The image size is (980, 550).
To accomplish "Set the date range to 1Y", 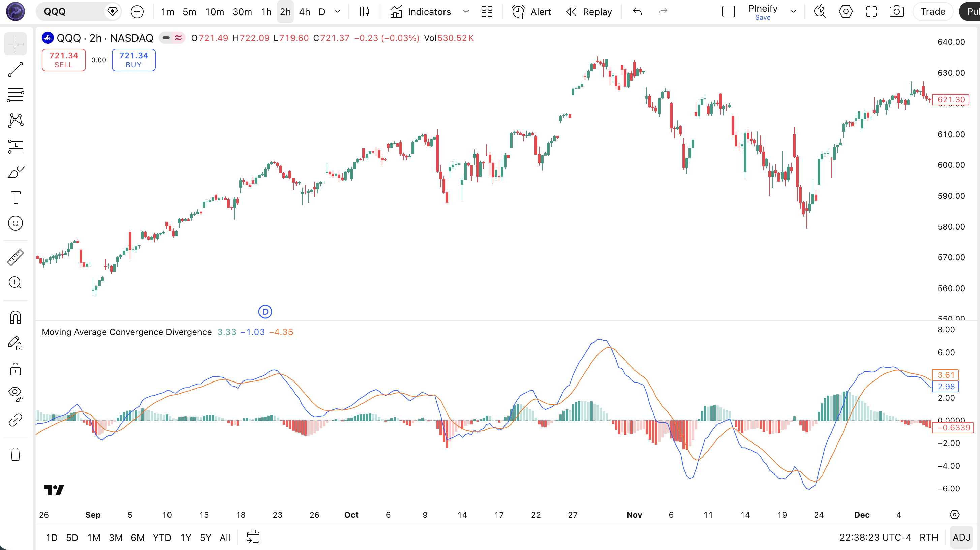I will [x=186, y=538].
